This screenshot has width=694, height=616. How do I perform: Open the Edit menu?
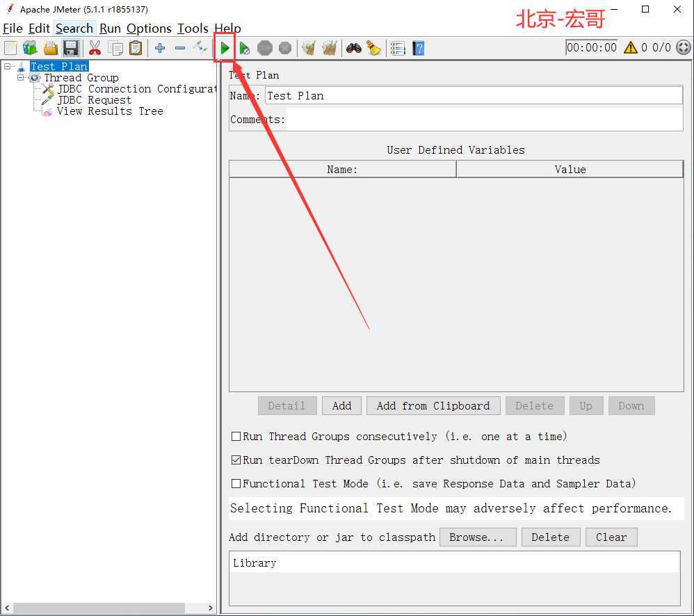click(39, 29)
